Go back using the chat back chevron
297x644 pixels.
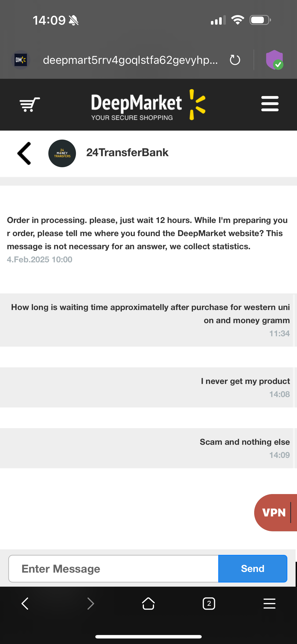click(24, 153)
